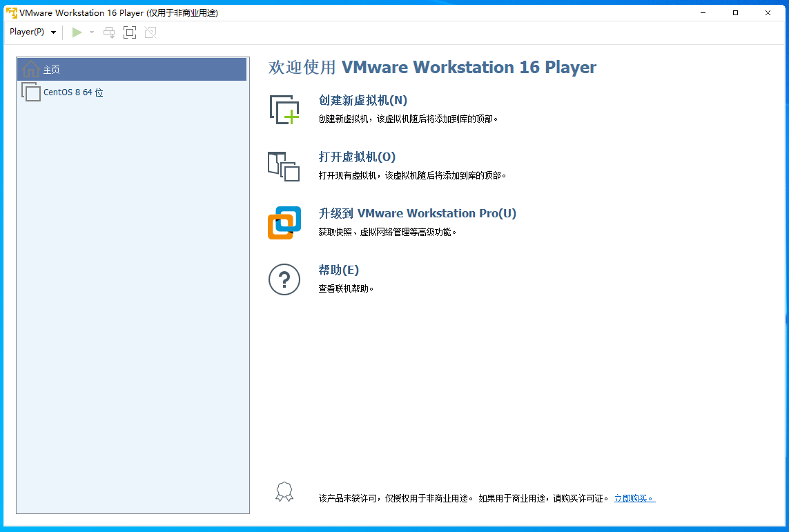Open 创建新虚拟机(N) link
This screenshot has height=532, width=789.
363,101
